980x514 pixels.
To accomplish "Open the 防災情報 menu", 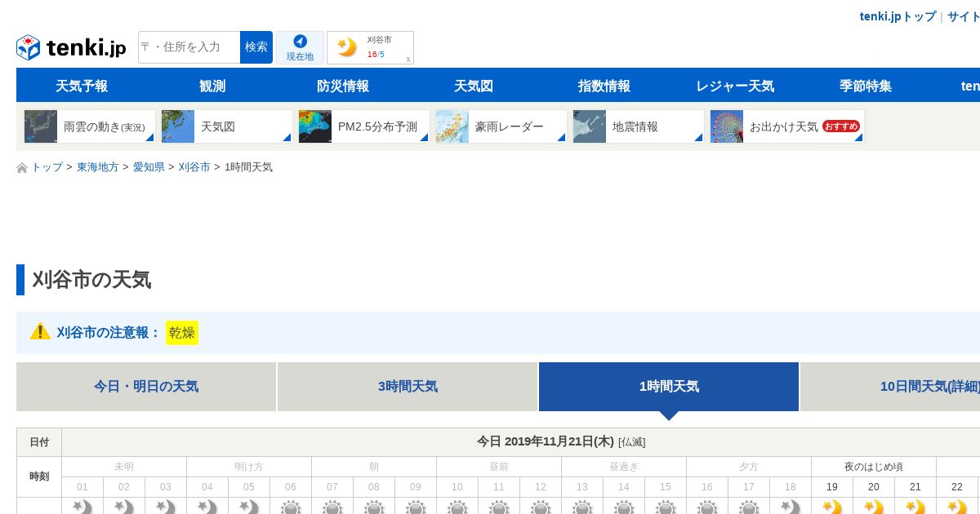I will click(343, 86).
